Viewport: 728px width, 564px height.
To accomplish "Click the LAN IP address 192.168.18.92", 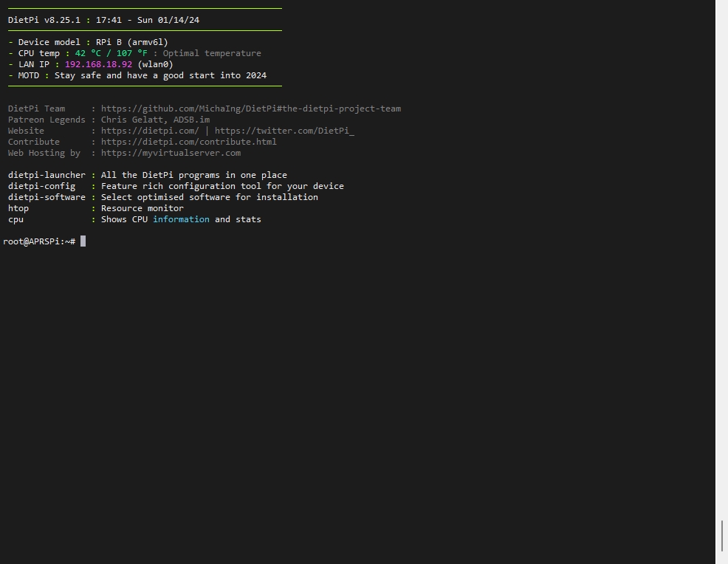I will coord(98,64).
